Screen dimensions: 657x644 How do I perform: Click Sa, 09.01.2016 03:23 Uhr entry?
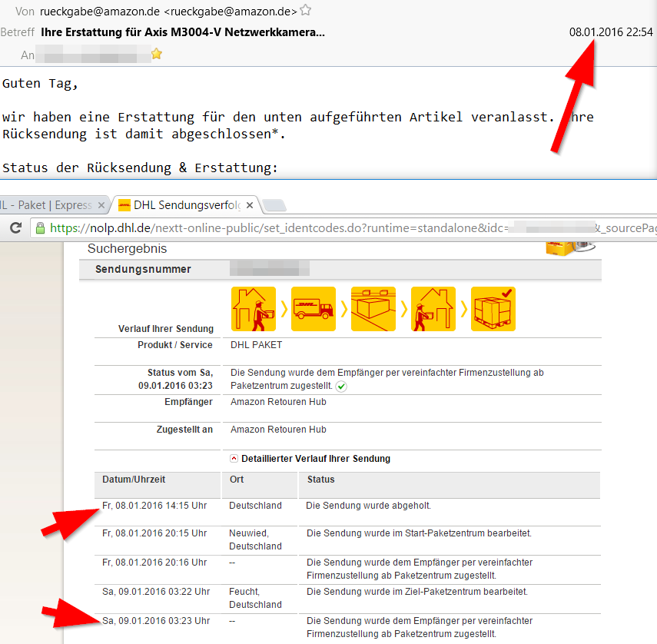pyautogui.click(x=156, y=621)
